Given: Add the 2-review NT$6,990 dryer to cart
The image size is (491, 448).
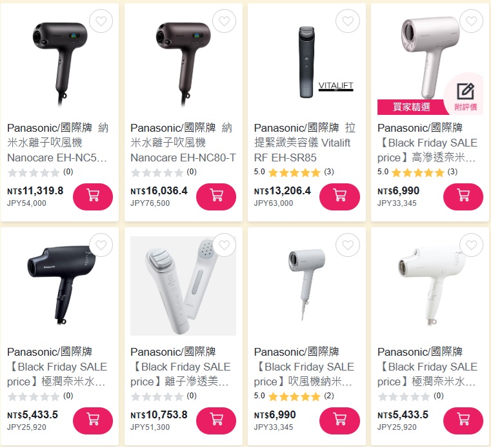Looking at the screenshot, I should pos(339,420).
